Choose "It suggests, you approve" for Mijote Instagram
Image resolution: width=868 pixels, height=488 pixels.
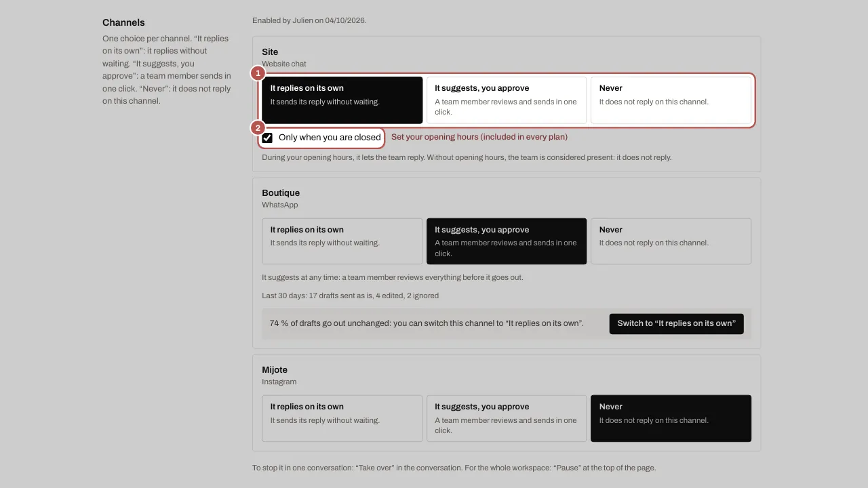[x=507, y=418]
